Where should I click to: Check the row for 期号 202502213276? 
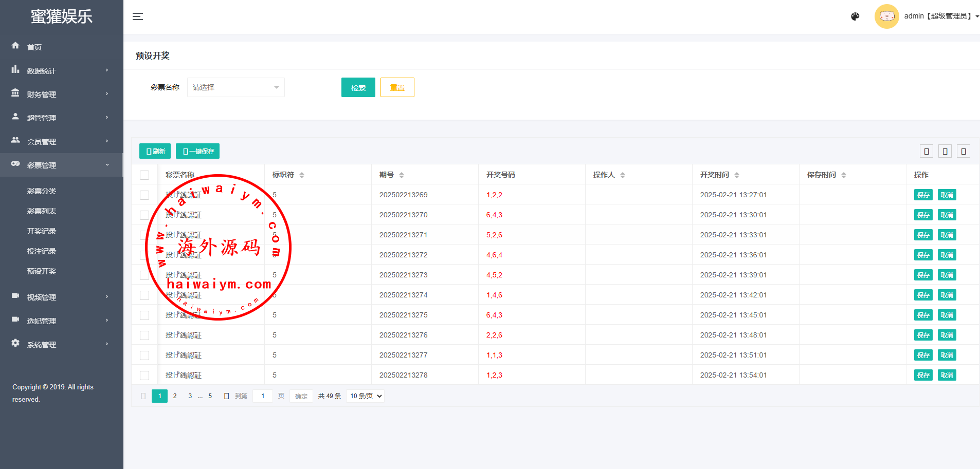pos(144,335)
